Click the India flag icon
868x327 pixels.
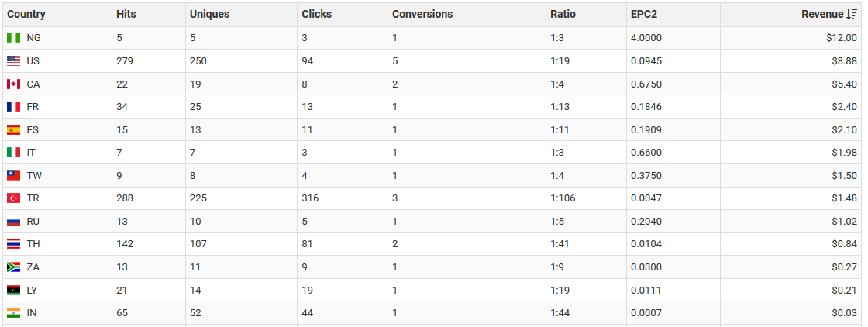pyautogui.click(x=13, y=312)
